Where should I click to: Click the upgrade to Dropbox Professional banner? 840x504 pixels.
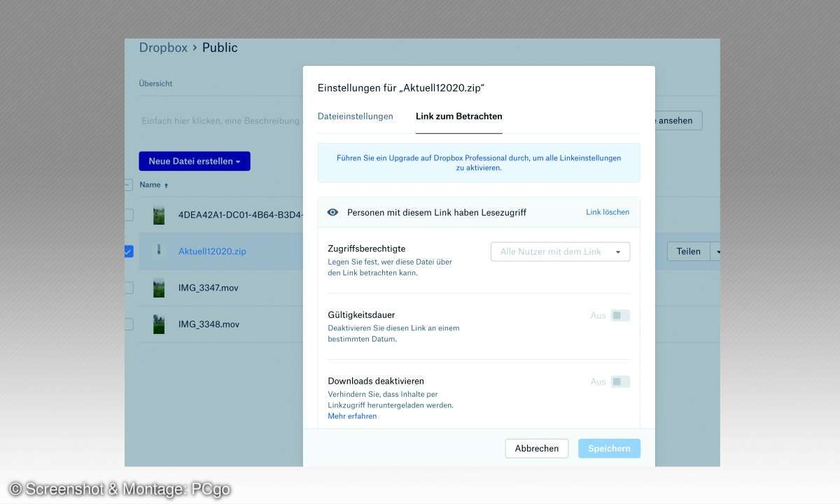pos(479,163)
